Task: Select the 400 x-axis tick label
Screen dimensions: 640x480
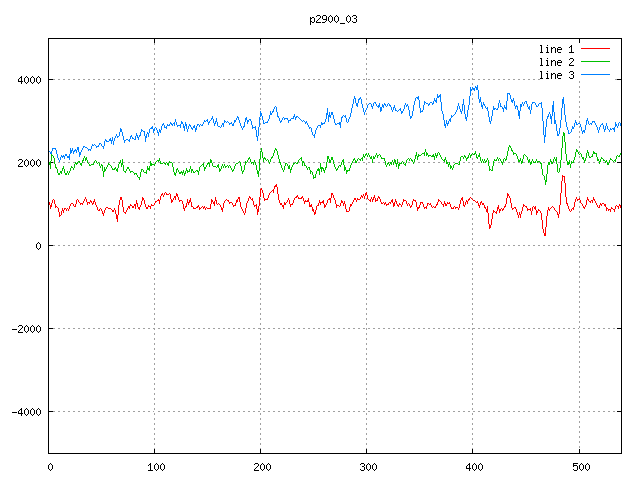Action: (x=473, y=466)
